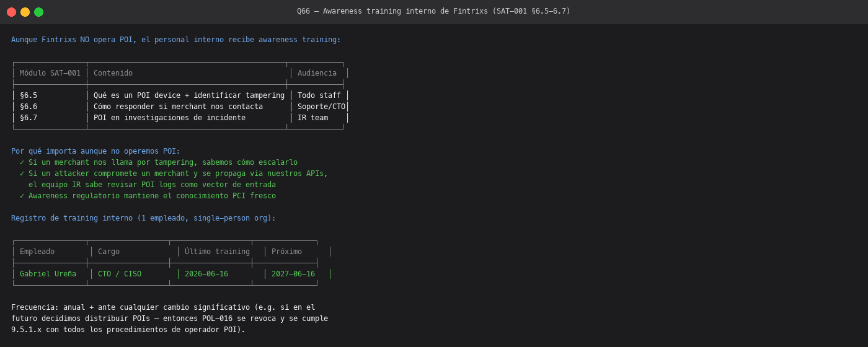Select the 'Contenido' column header
This screenshot has width=868, height=347.
[113, 73]
